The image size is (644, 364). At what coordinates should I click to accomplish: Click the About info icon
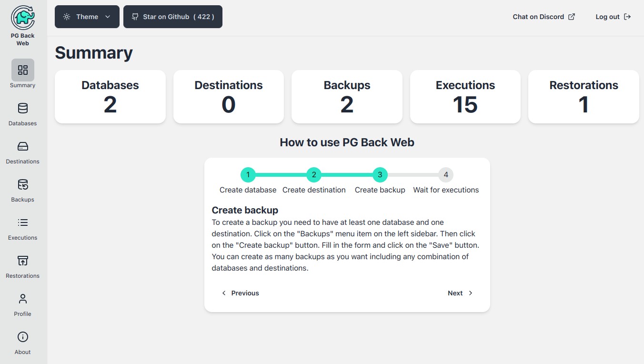[x=23, y=337]
